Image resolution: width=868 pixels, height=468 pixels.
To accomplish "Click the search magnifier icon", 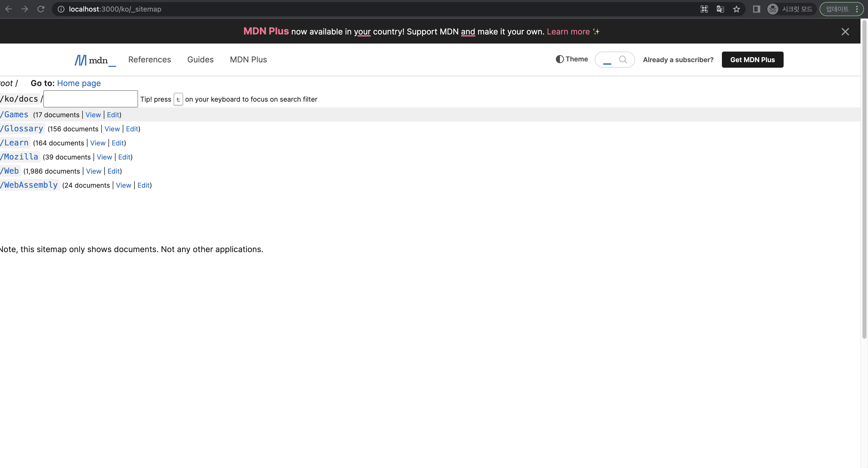I will tap(623, 60).
